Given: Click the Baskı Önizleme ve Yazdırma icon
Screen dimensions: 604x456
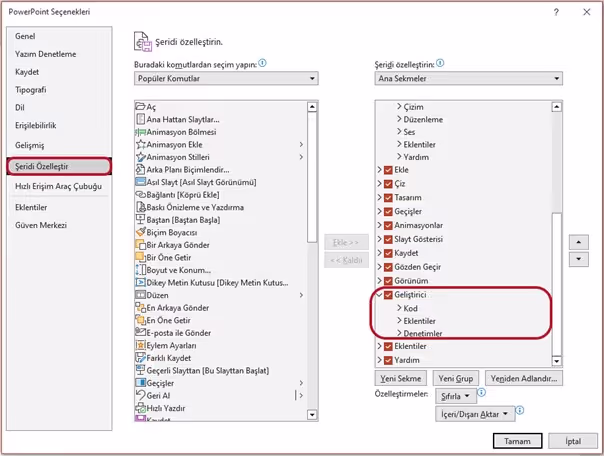Looking at the screenshot, I should (x=141, y=207).
